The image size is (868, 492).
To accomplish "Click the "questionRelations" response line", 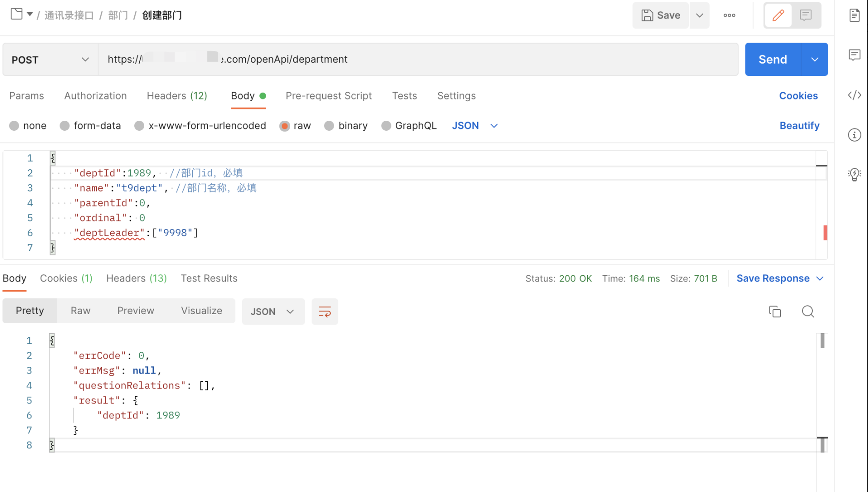I will tap(144, 385).
